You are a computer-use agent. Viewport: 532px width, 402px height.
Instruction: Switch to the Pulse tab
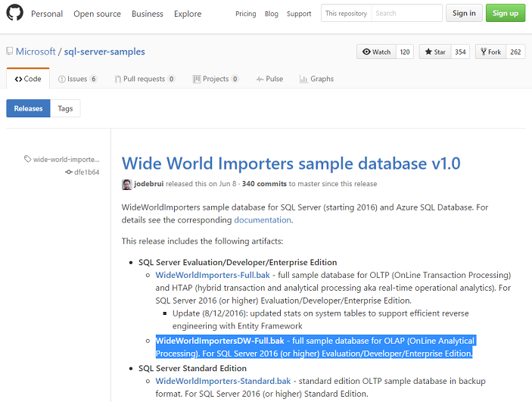(269, 79)
